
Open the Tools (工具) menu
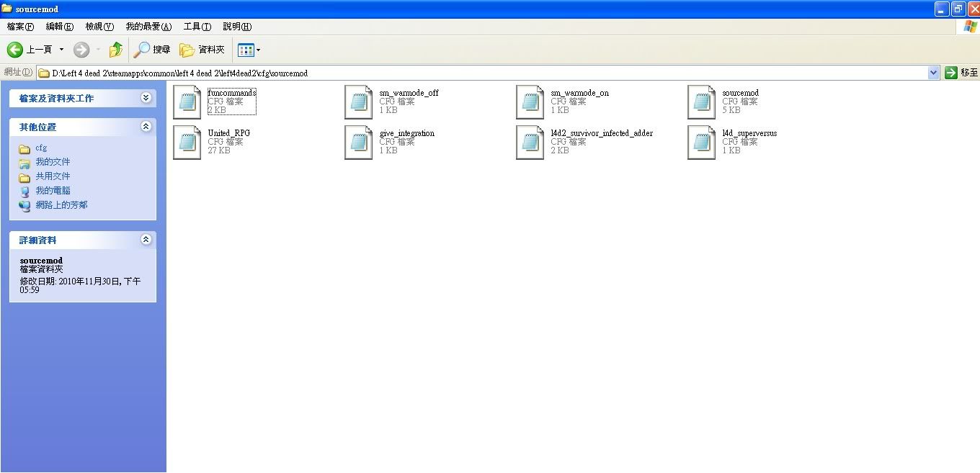point(197,27)
